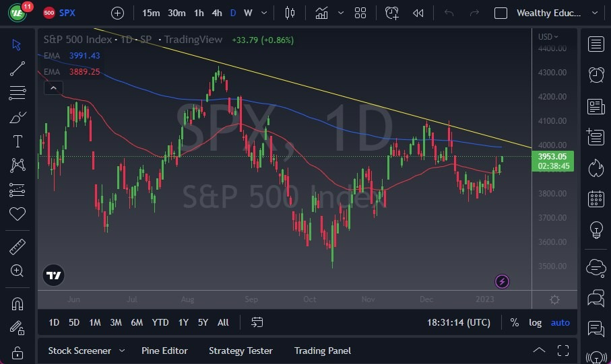Select the 6M date range

click(137, 322)
